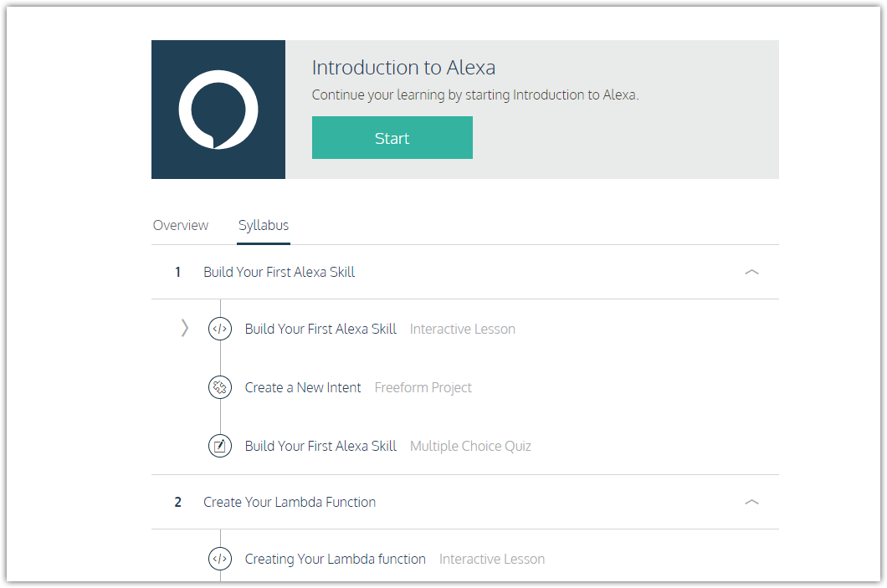Start the Introduction to Alexa course
887x588 pixels.
[x=392, y=137]
